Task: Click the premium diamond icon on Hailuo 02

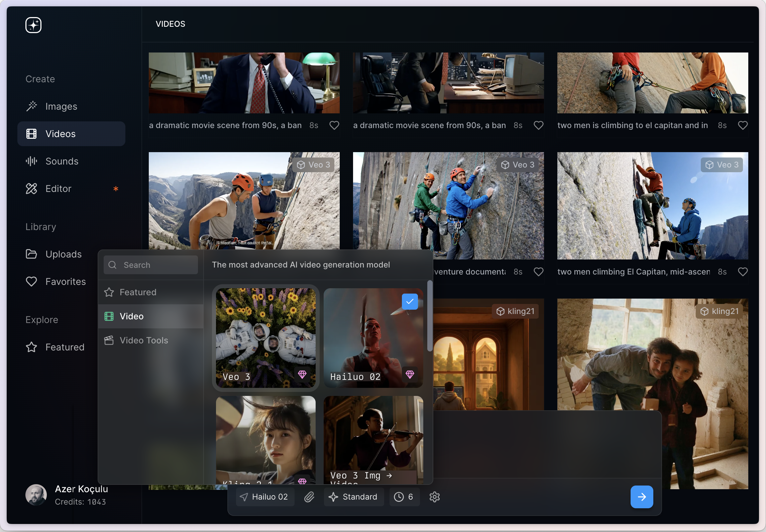Action: pos(410,375)
